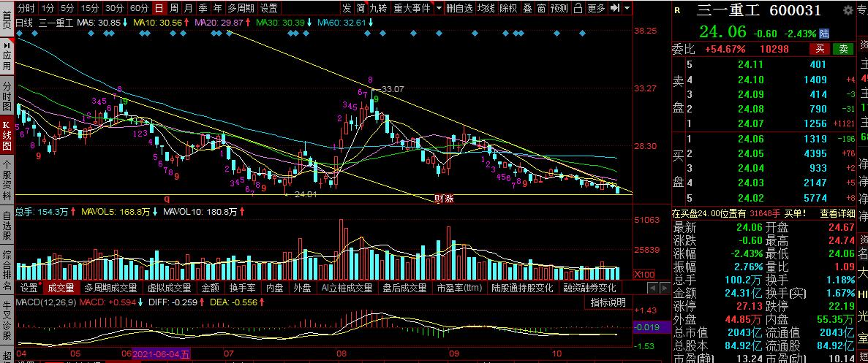Click the 叠 overlay stock button
The height and width of the screenshot is (363, 868).
[527, 8]
